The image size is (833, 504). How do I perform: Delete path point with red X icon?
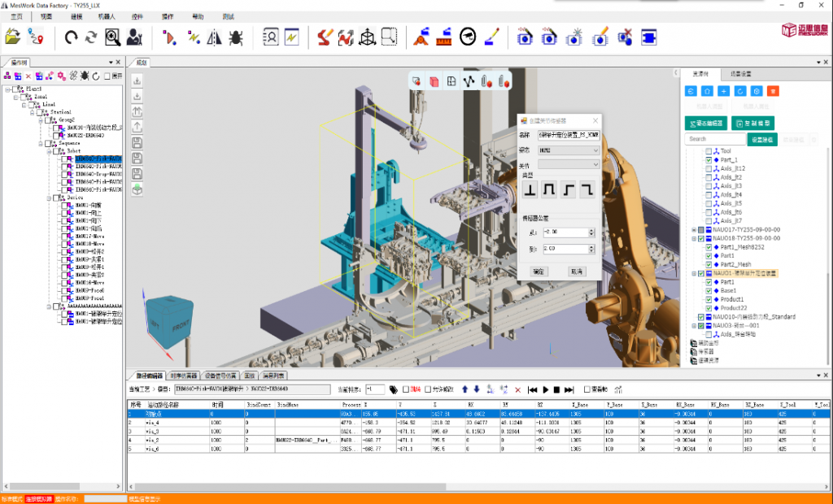click(x=518, y=390)
